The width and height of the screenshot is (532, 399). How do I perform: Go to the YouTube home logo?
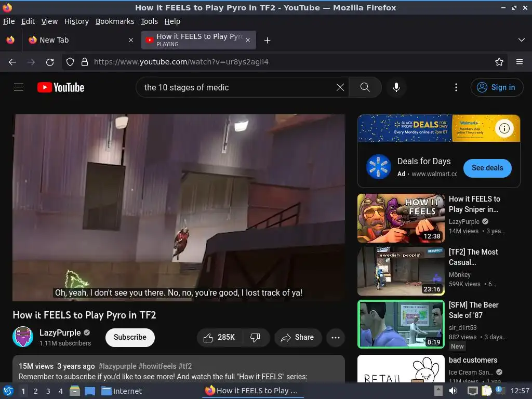61,87
